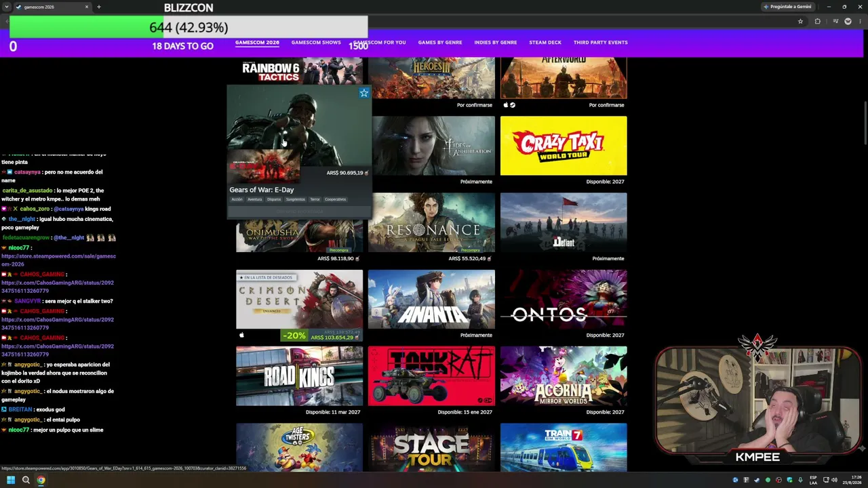The height and width of the screenshot is (488, 868).
Task: Open THIRD PARTY EVENTS tab
Action: click(601, 42)
